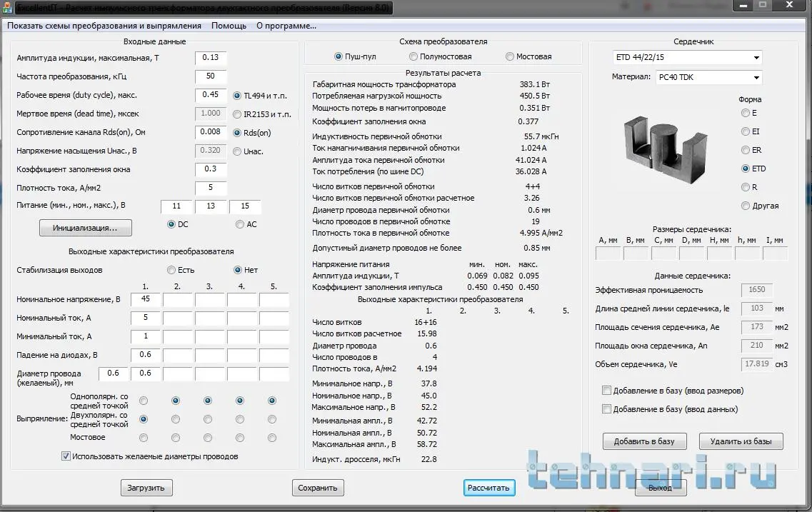Click output 1 diode drop field 0.6

[146, 355]
